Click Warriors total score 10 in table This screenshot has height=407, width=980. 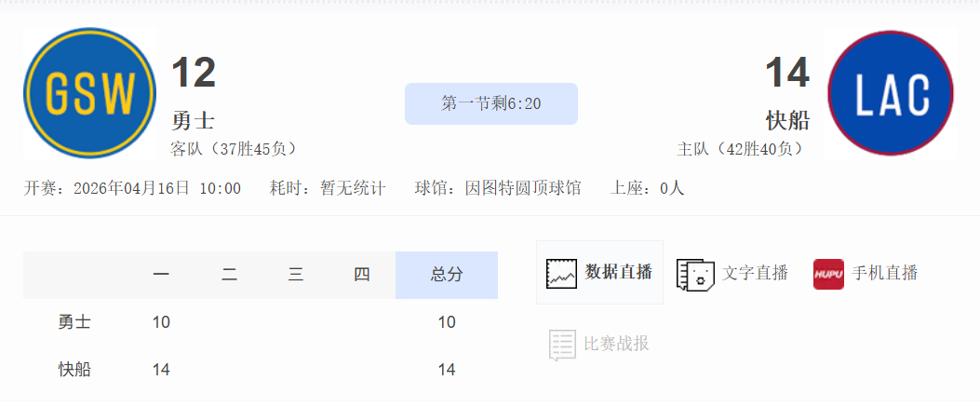point(447,322)
